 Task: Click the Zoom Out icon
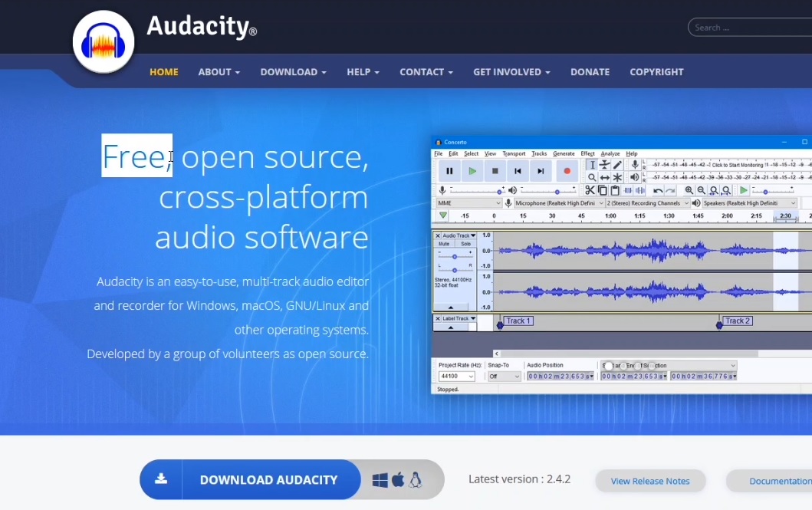pos(701,190)
